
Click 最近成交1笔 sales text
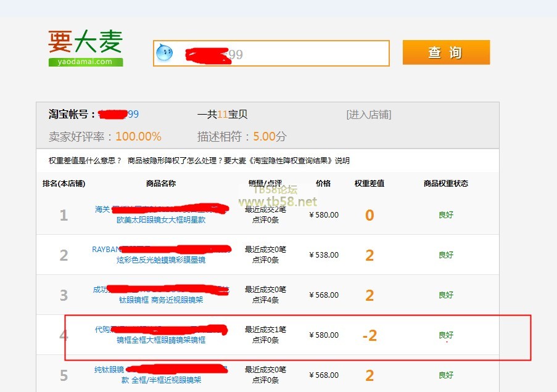pos(265,330)
